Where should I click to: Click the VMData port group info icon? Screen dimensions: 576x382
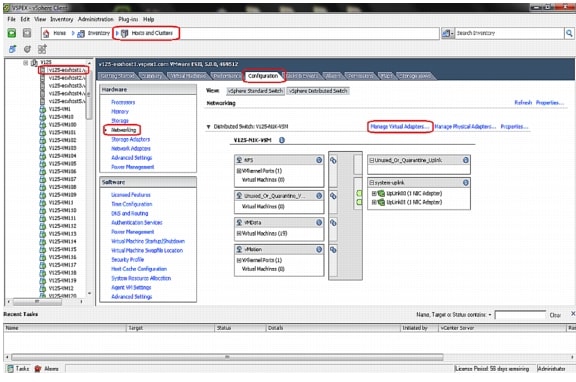pos(319,222)
